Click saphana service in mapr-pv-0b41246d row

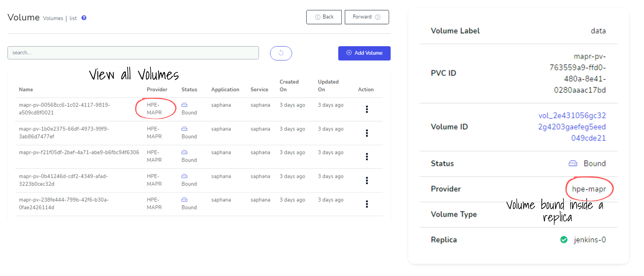pyautogui.click(x=260, y=176)
